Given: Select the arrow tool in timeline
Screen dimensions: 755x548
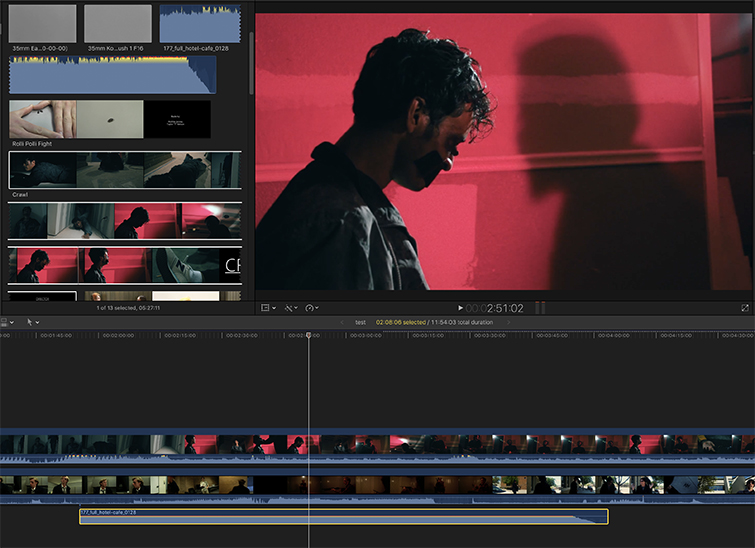Looking at the screenshot, I should pos(31,322).
